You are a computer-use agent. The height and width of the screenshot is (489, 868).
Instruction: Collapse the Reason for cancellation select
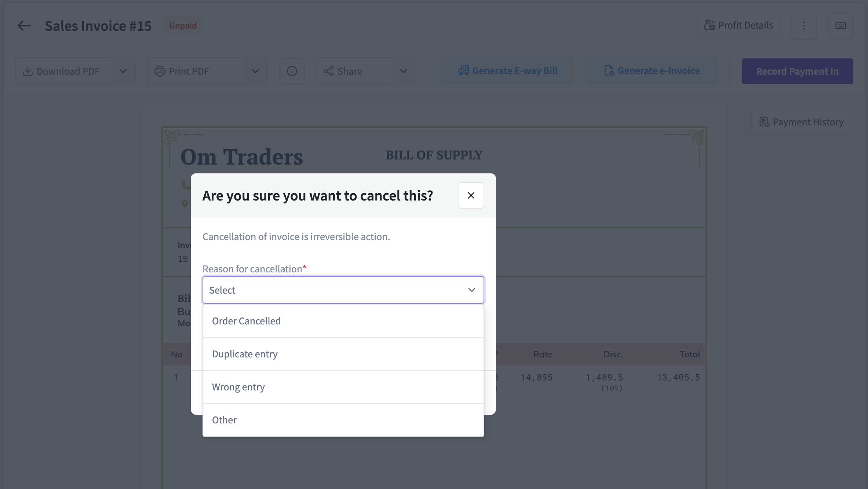pos(471,290)
